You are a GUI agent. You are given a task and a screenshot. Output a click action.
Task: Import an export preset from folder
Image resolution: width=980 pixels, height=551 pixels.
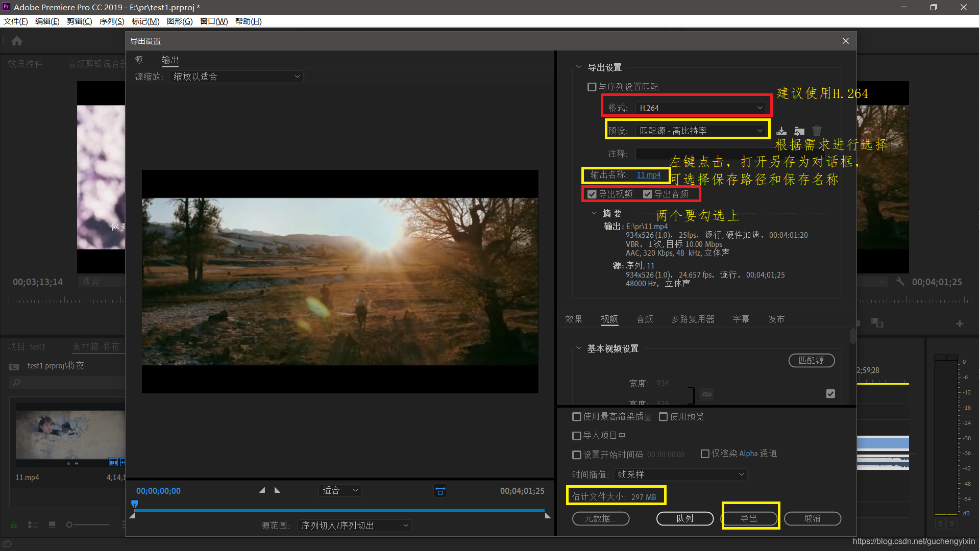click(799, 131)
